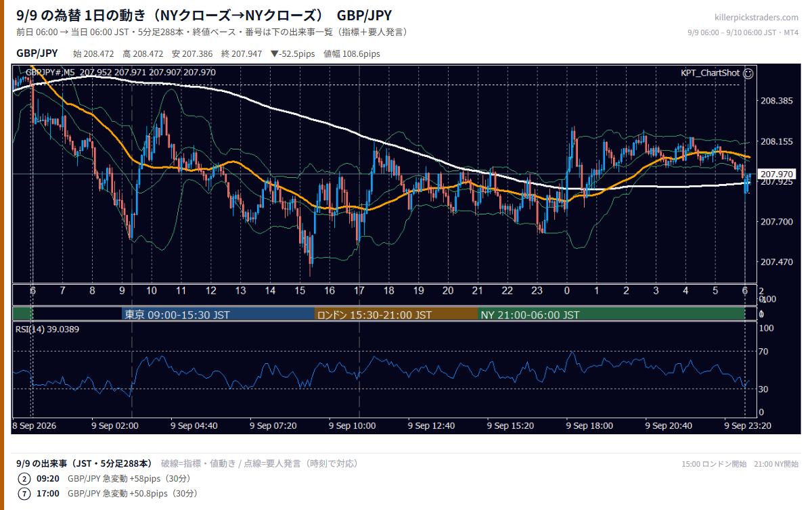Click the circled number 2 event marker
Screen dimensions: 812x510
pos(24,479)
